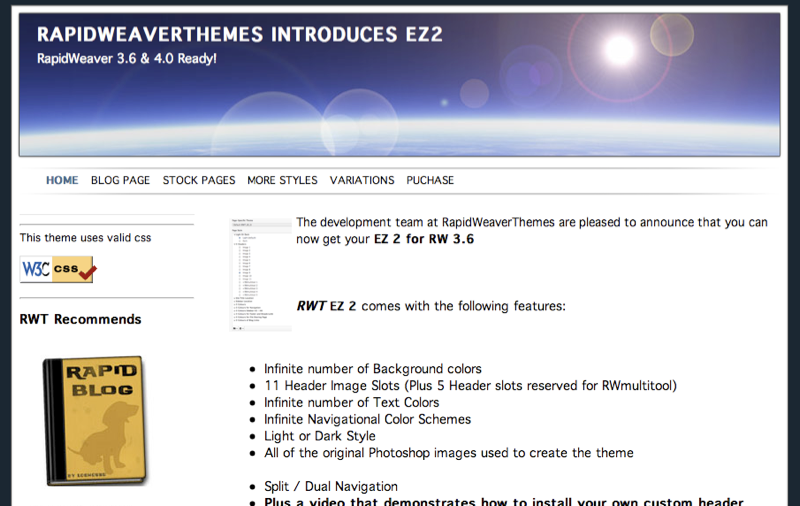Click the 'This theme uses valid css' text

tap(85, 238)
